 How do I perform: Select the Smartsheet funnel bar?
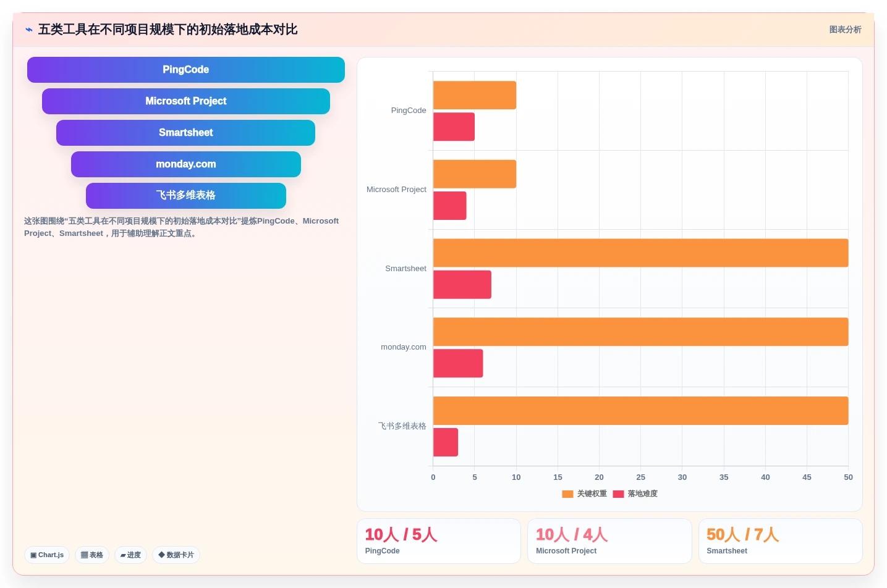[186, 133]
